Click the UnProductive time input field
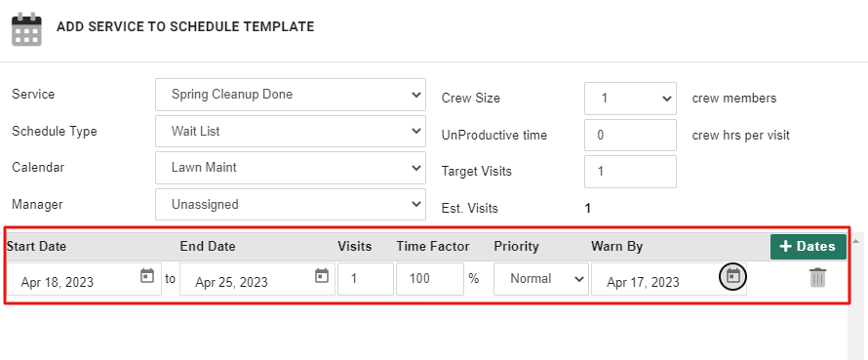 pos(630,136)
